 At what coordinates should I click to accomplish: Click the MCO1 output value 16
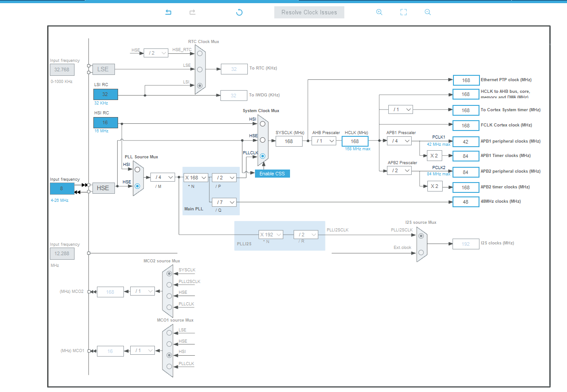(x=110, y=351)
